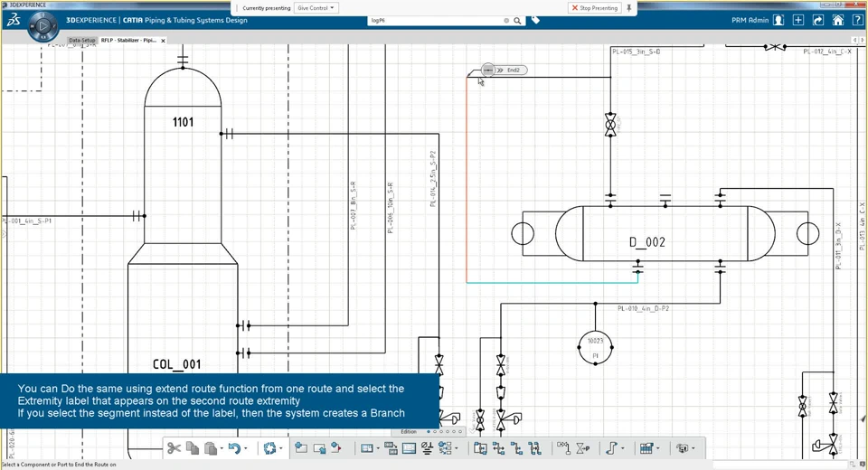This screenshot has height=470, width=868.
Task: Expand the Paste options arrow
Action: coord(222,448)
